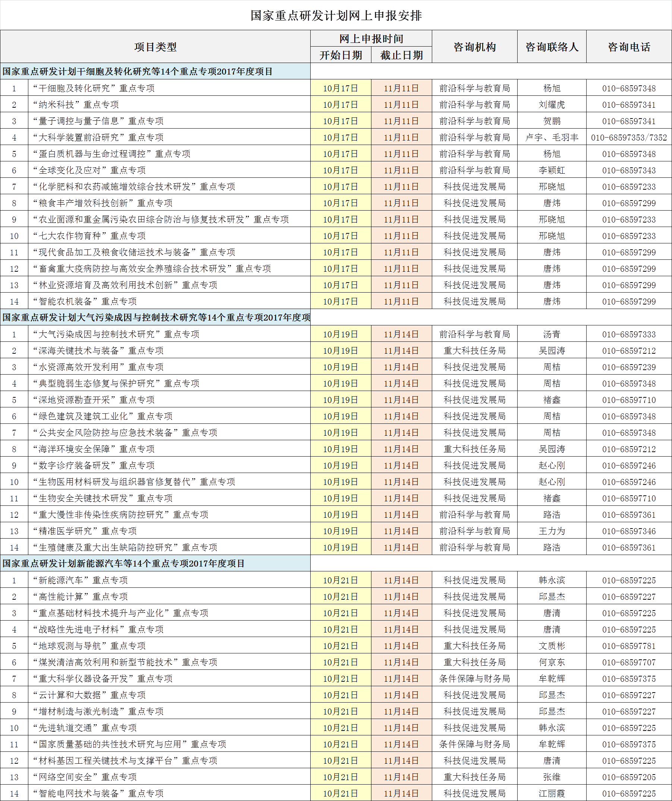Select the 新能源汽车等14个重点专项 section heading
Screen dimensions: 672x801
click(123, 563)
